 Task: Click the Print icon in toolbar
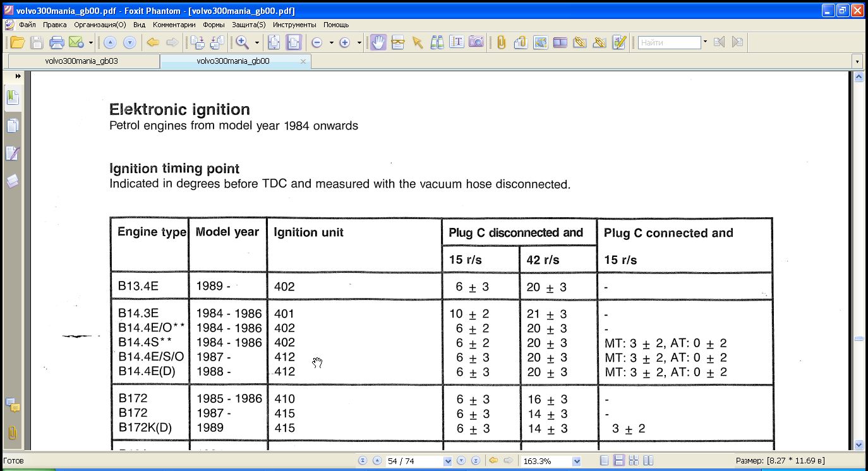pyautogui.click(x=57, y=43)
